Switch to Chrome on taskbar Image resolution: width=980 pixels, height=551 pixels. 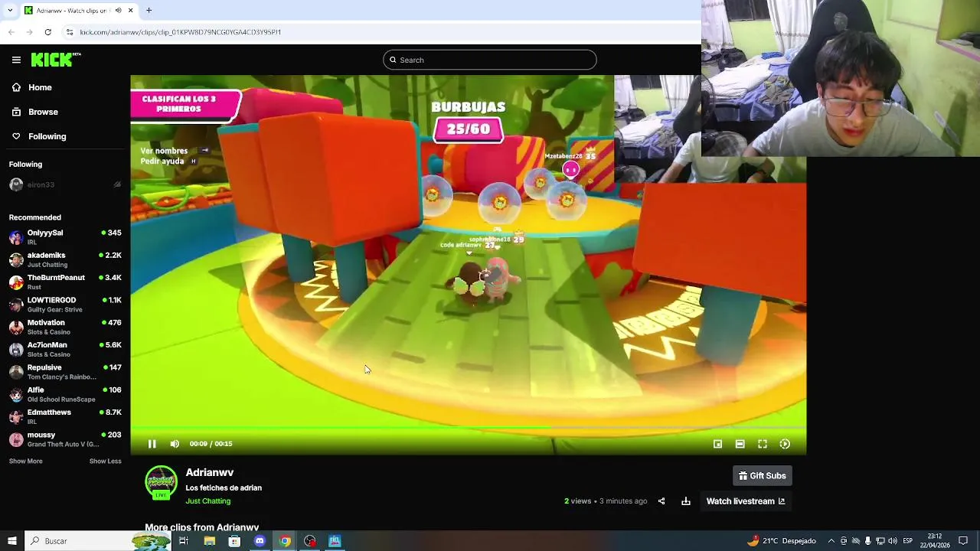click(x=285, y=541)
